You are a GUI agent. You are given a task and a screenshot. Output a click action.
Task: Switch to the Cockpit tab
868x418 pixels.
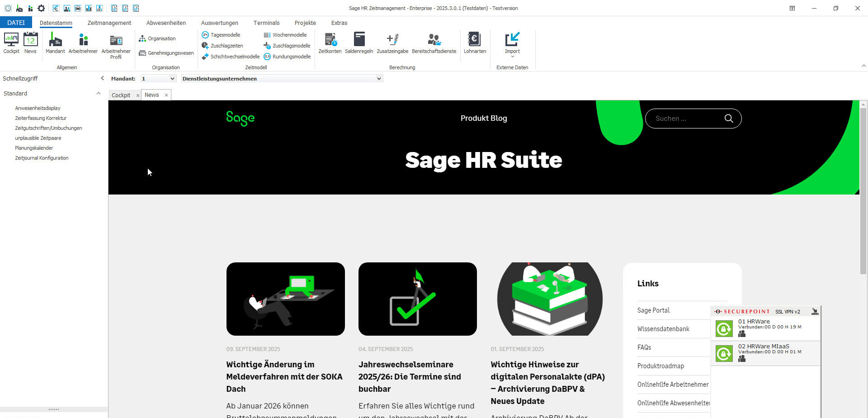121,95
